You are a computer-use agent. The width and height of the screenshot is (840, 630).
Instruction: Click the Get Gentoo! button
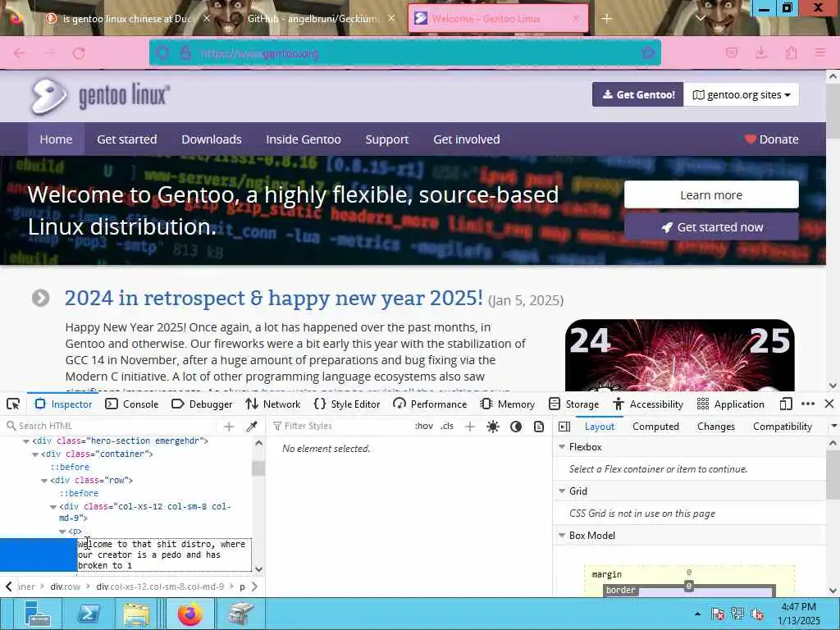click(637, 95)
